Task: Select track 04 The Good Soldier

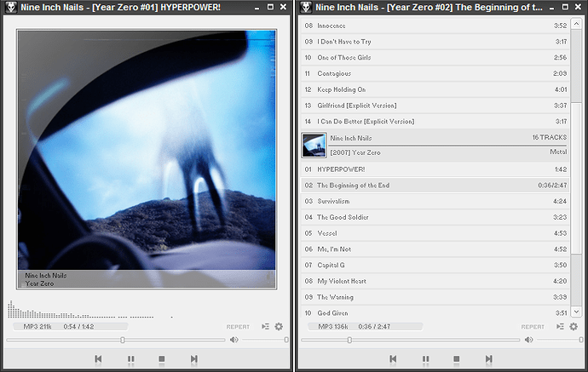Action: pos(435,217)
